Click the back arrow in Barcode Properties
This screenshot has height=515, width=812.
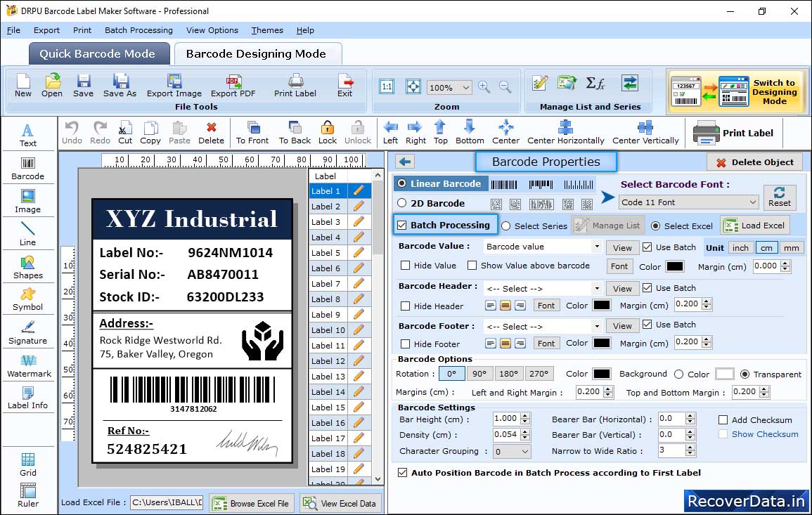tap(405, 162)
